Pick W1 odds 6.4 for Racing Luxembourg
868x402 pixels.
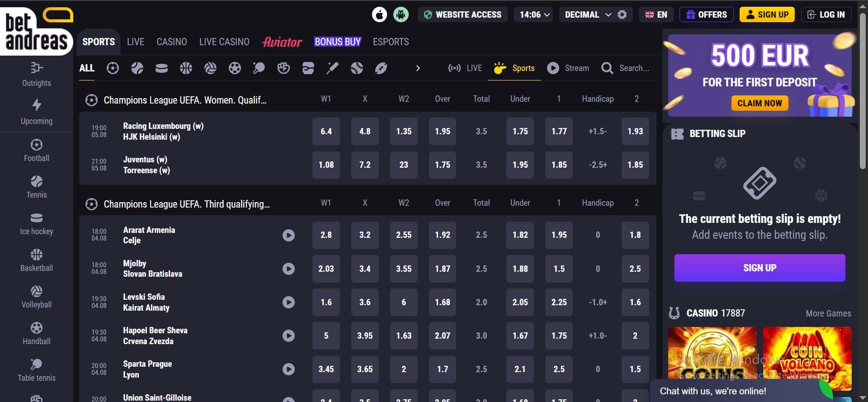[326, 131]
